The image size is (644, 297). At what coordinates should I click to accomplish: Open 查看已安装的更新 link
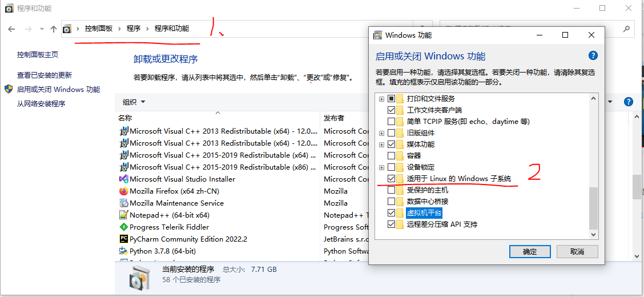(45, 75)
